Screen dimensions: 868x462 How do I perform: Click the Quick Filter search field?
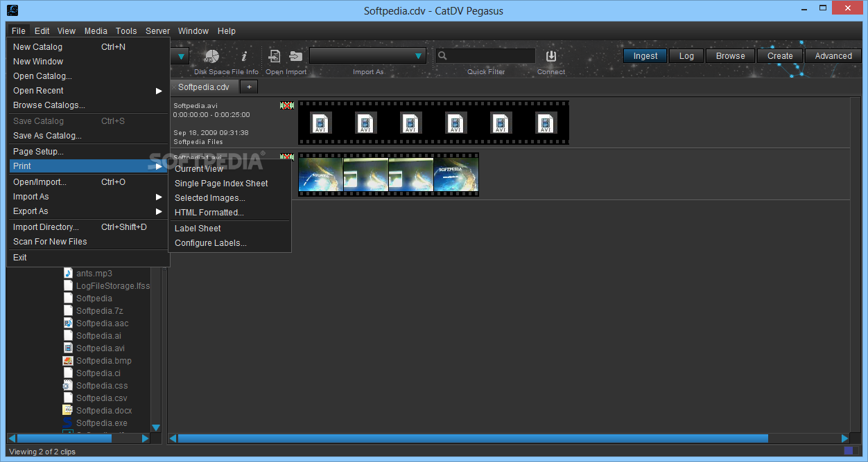[x=485, y=56]
